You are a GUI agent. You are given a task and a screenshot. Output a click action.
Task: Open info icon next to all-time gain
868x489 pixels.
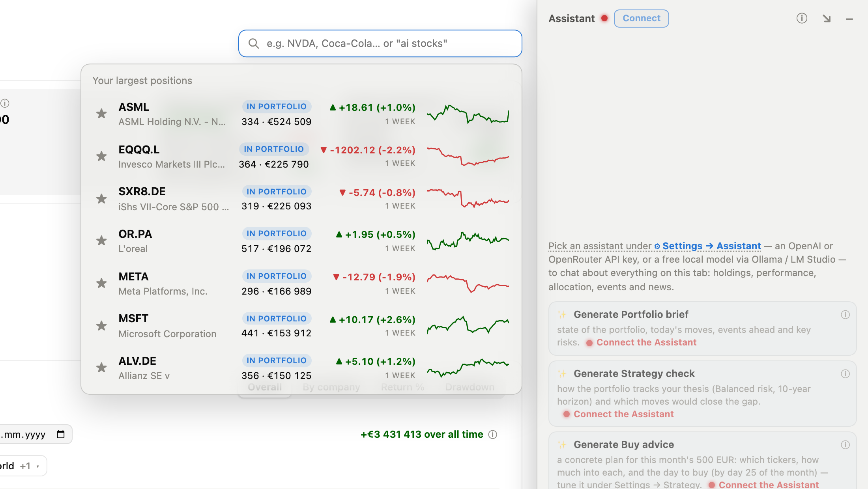click(493, 435)
